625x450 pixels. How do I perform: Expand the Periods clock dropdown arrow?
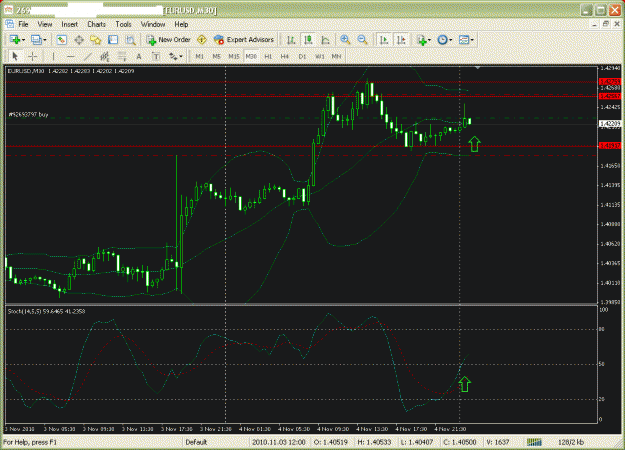[450, 40]
